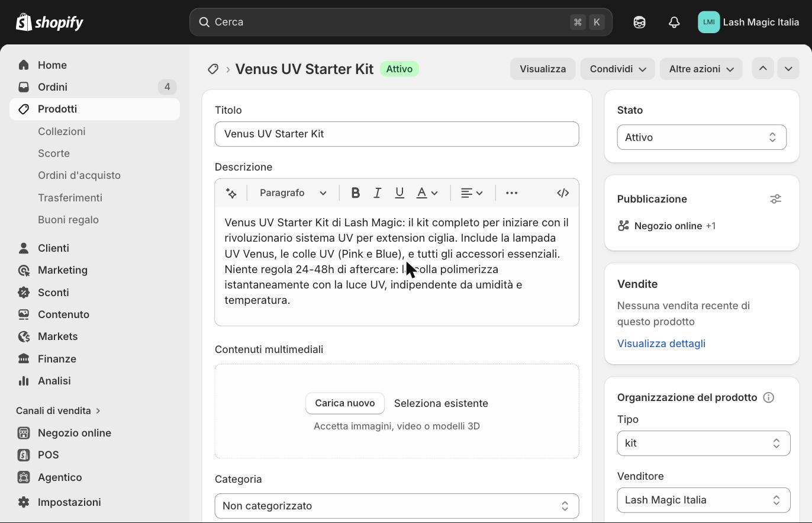Click the Negozio online +1 publication text
The image size is (812, 523).
tap(675, 226)
